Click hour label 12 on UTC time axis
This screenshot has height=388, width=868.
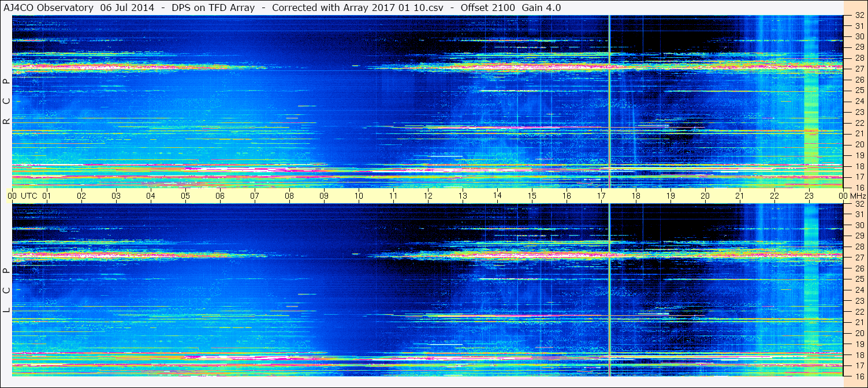click(x=428, y=196)
